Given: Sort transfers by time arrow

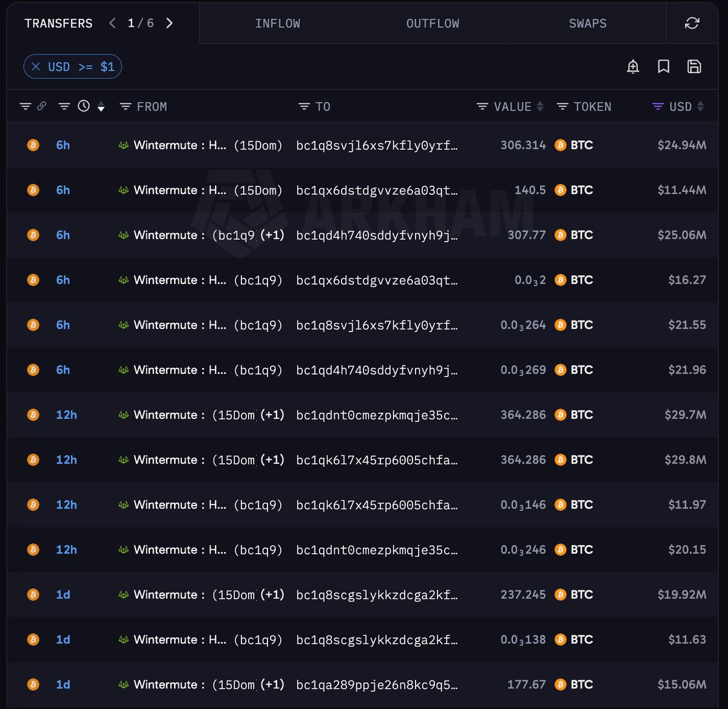Looking at the screenshot, I should coord(101,107).
